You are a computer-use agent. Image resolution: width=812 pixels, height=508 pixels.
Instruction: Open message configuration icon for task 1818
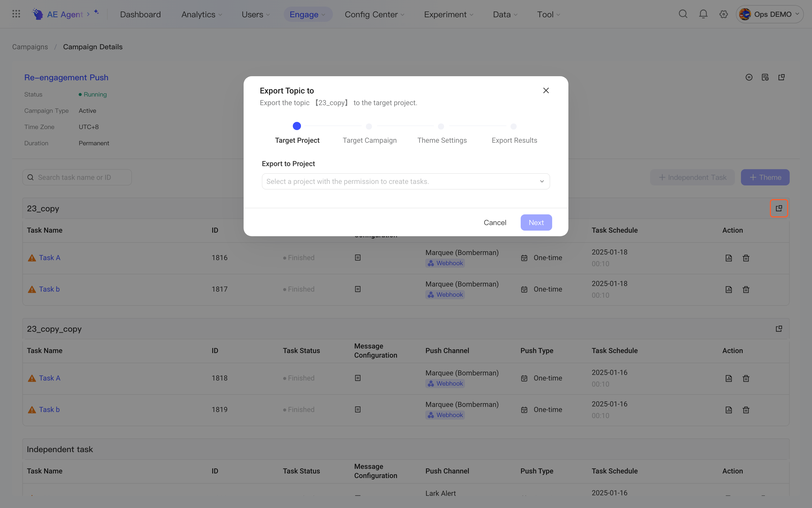pyautogui.click(x=358, y=378)
